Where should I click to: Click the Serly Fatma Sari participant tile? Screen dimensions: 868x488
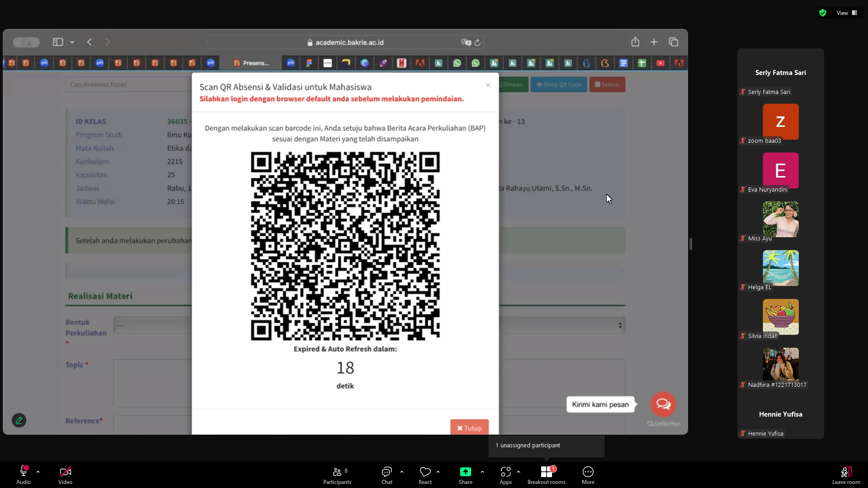[x=781, y=73]
